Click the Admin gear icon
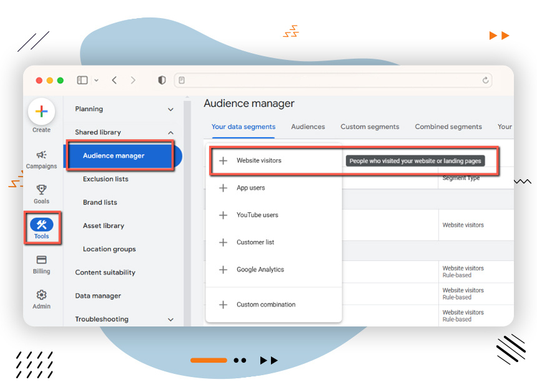Image resolution: width=537 pixels, height=392 pixels. tap(41, 295)
